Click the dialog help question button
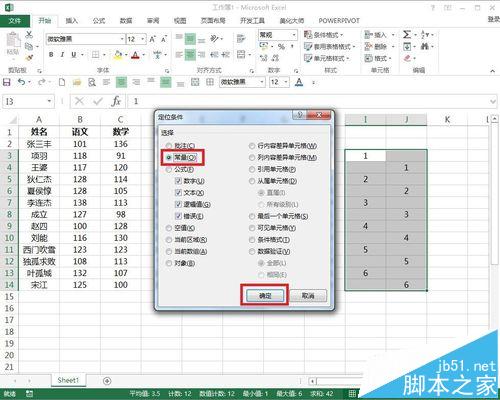Image resolution: width=500 pixels, height=400 pixels. pyautogui.click(x=299, y=115)
